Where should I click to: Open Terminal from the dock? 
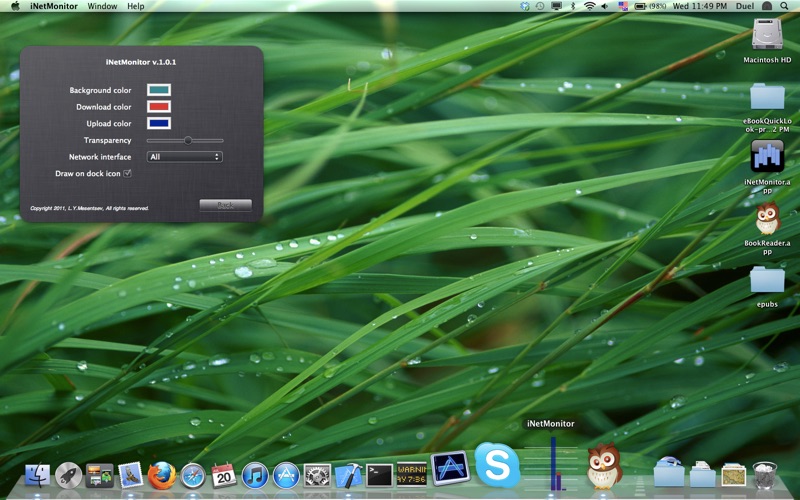click(x=379, y=475)
